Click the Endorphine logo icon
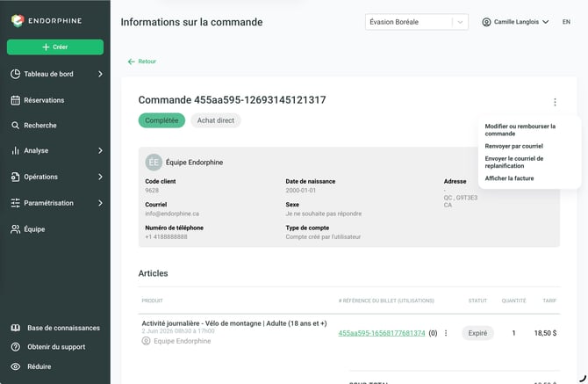588x384 pixels. [18, 20]
